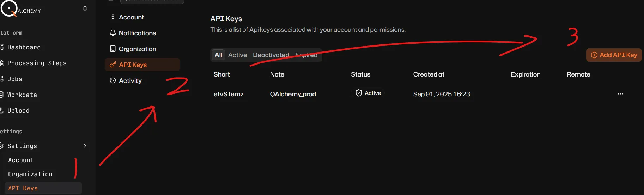
Task: Open Dashboard in the left sidebar
Action: tap(24, 47)
